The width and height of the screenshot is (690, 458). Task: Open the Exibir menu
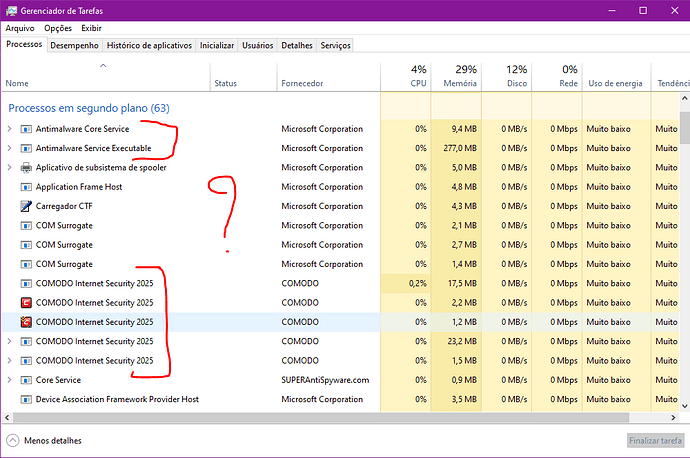(x=91, y=28)
